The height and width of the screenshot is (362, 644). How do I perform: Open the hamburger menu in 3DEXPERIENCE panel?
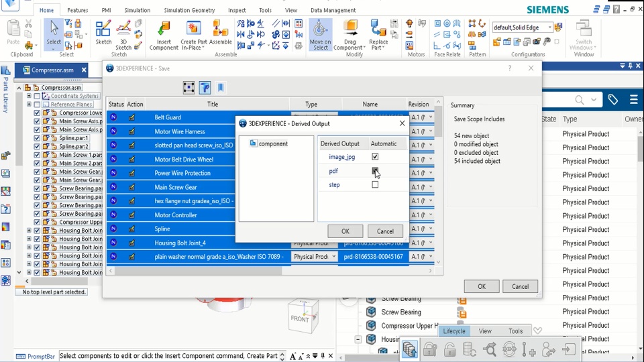[x=633, y=99]
